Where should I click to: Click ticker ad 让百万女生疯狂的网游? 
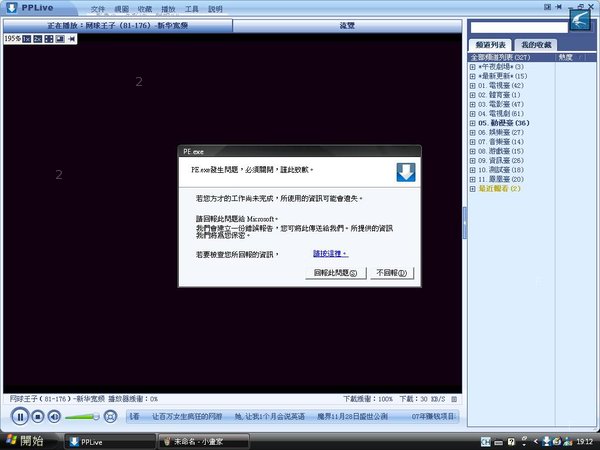tap(187, 416)
